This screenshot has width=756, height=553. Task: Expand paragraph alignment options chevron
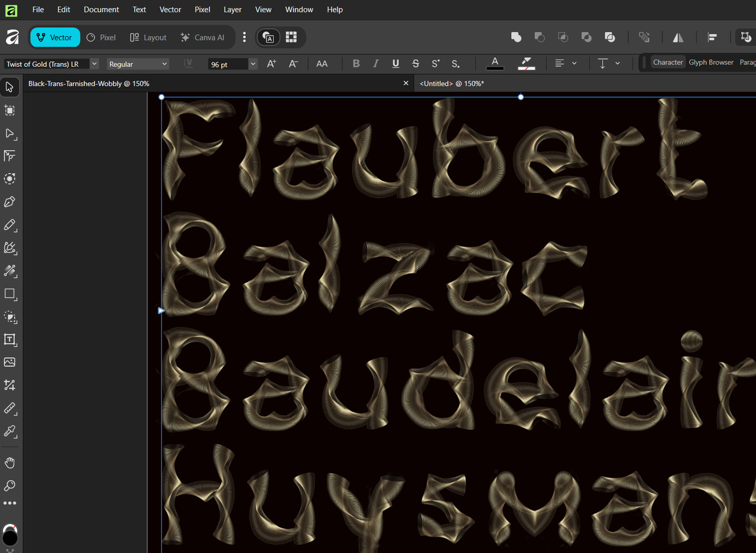pyautogui.click(x=574, y=64)
